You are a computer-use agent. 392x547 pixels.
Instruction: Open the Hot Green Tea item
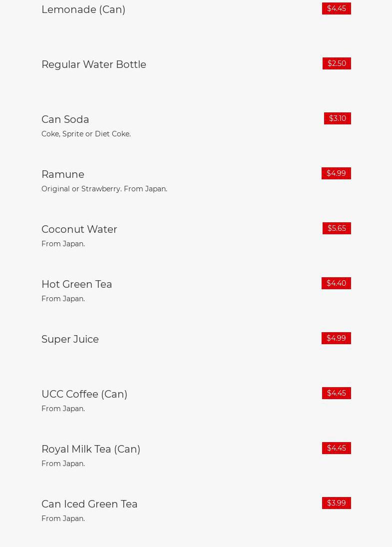[77, 284]
